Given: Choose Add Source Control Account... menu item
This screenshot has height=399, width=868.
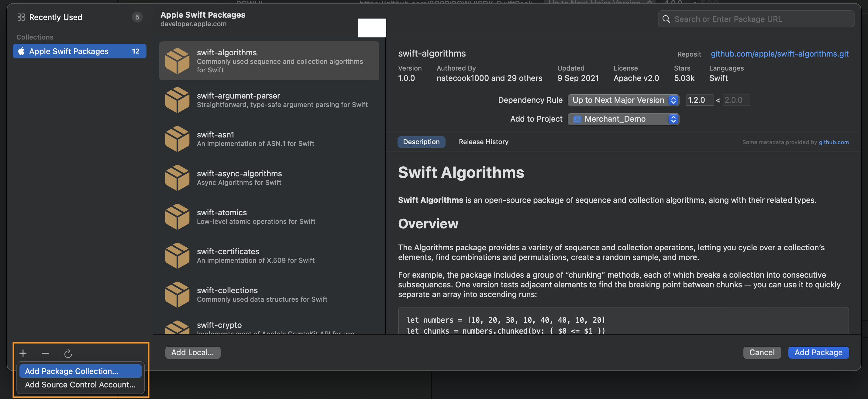Looking at the screenshot, I should (x=81, y=384).
